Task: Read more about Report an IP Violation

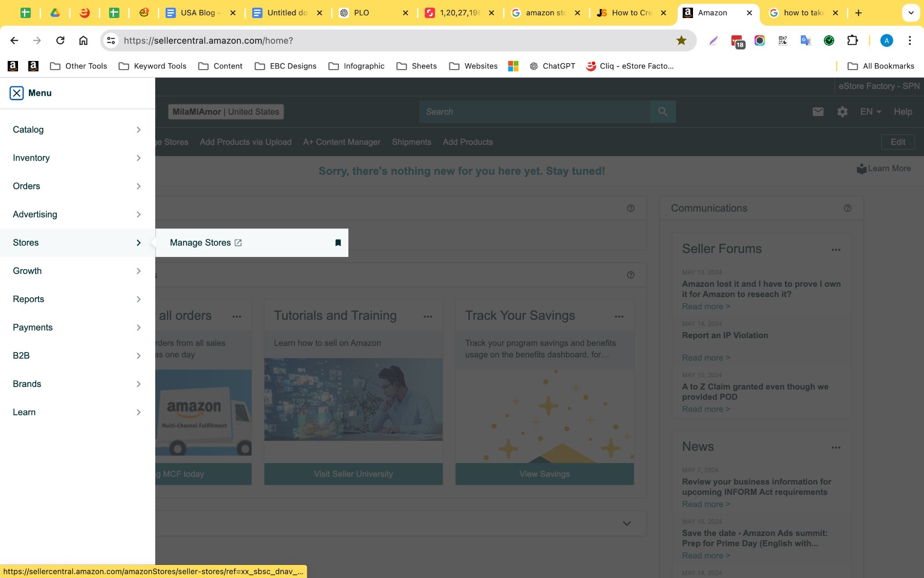Action: coord(706,358)
